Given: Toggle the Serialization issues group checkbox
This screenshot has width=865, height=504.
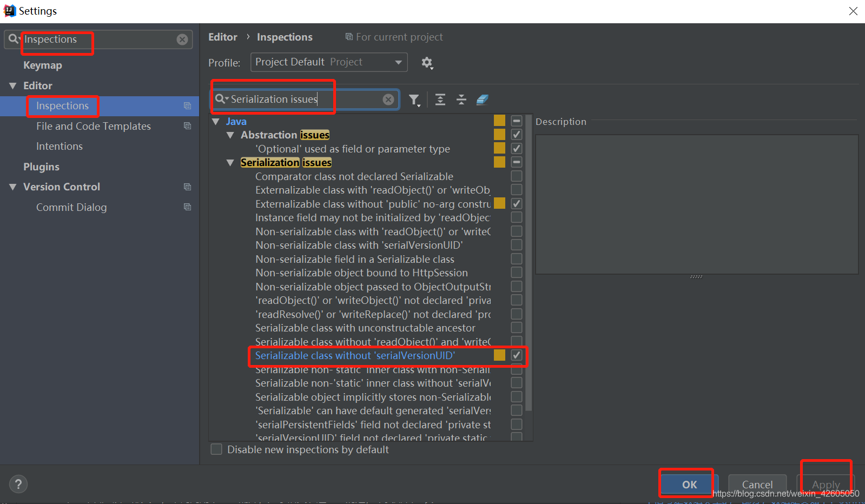Looking at the screenshot, I should [517, 162].
